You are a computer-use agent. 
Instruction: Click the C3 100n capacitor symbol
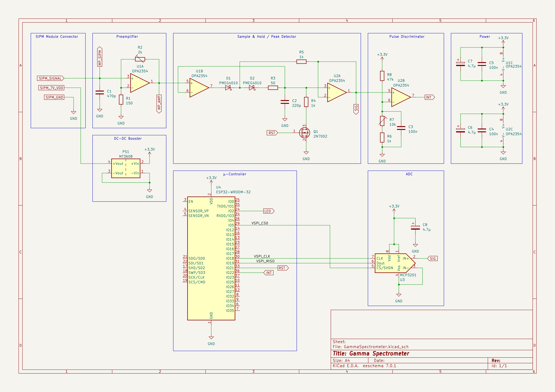coord(401,128)
